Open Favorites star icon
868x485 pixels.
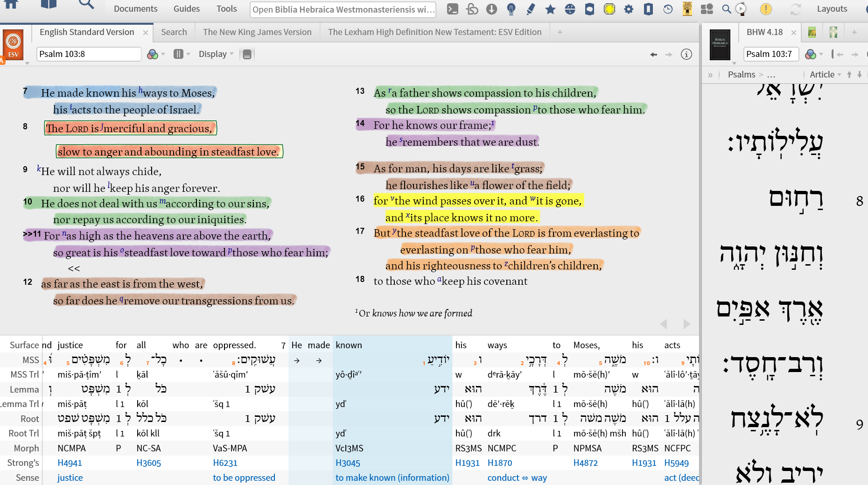[x=550, y=9]
